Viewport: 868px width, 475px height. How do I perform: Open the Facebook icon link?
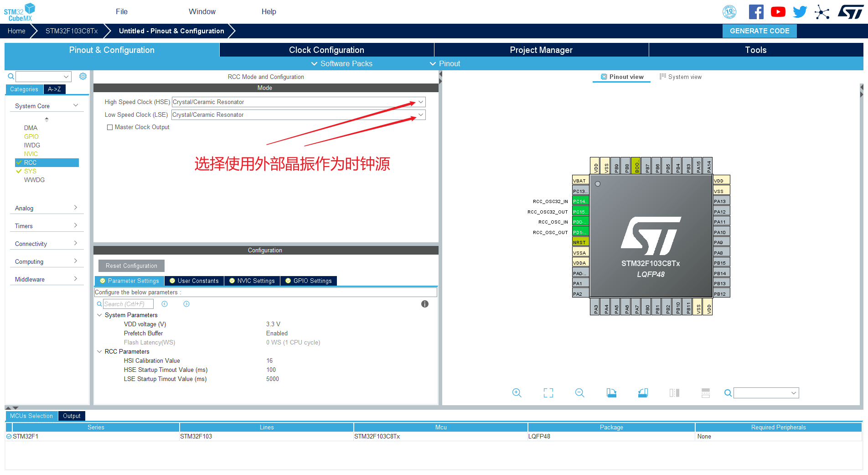pyautogui.click(x=756, y=12)
